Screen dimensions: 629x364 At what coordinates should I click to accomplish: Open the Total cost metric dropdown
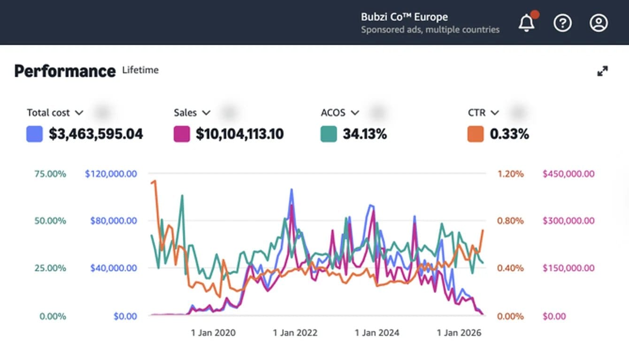55,113
